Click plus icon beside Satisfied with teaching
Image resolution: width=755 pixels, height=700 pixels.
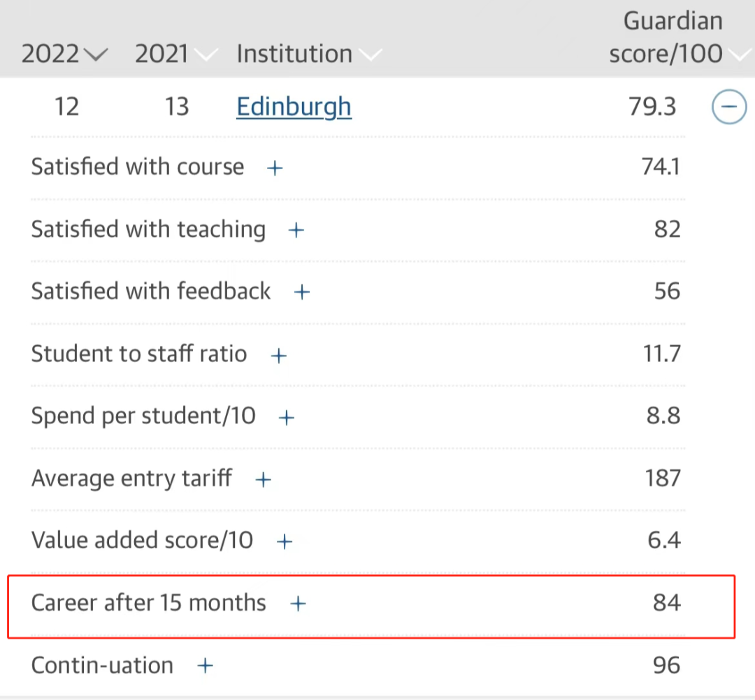297,231
